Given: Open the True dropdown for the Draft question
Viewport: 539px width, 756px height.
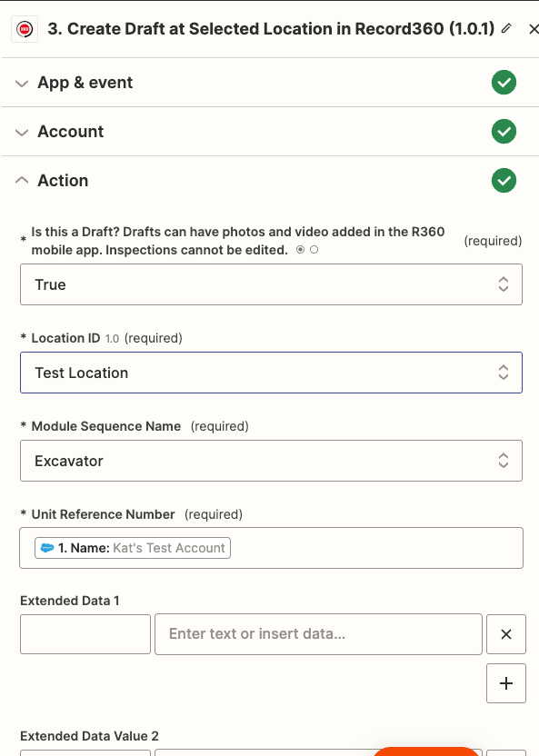Looking at the screenshot, I should [269, 283].
